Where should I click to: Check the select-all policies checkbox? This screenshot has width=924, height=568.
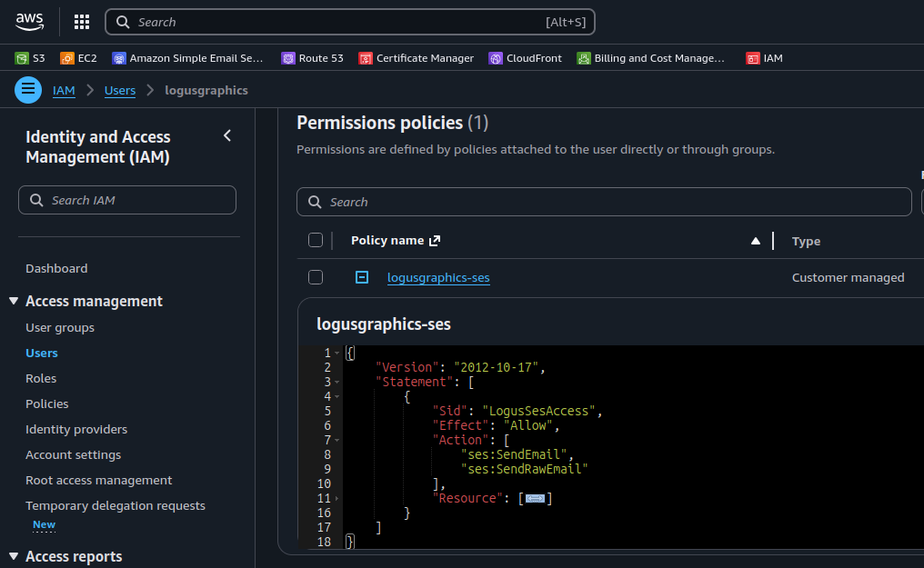pyautogui.click(x=316, y=240)
